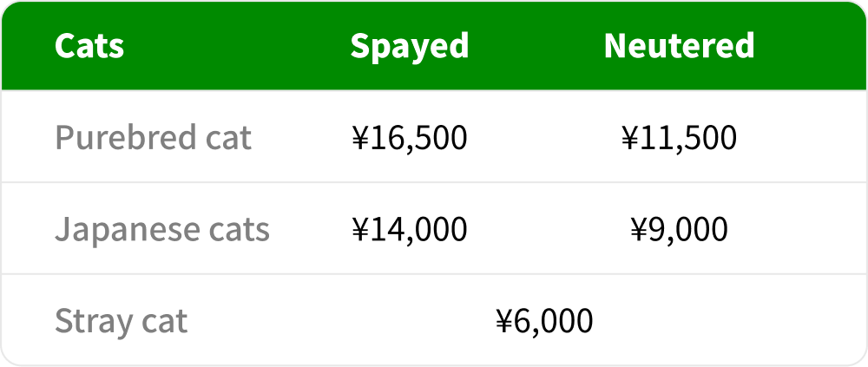
Task: Select the Spayed column header
Action: [x=409, y=46]
